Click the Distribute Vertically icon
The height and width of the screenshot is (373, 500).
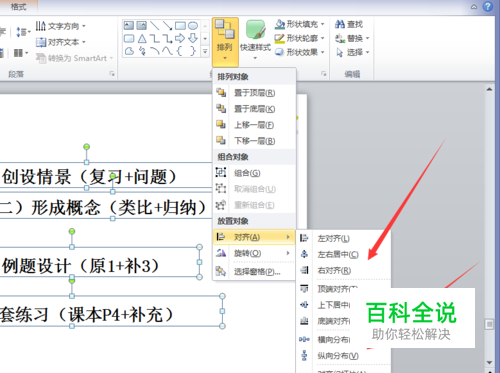304,355
